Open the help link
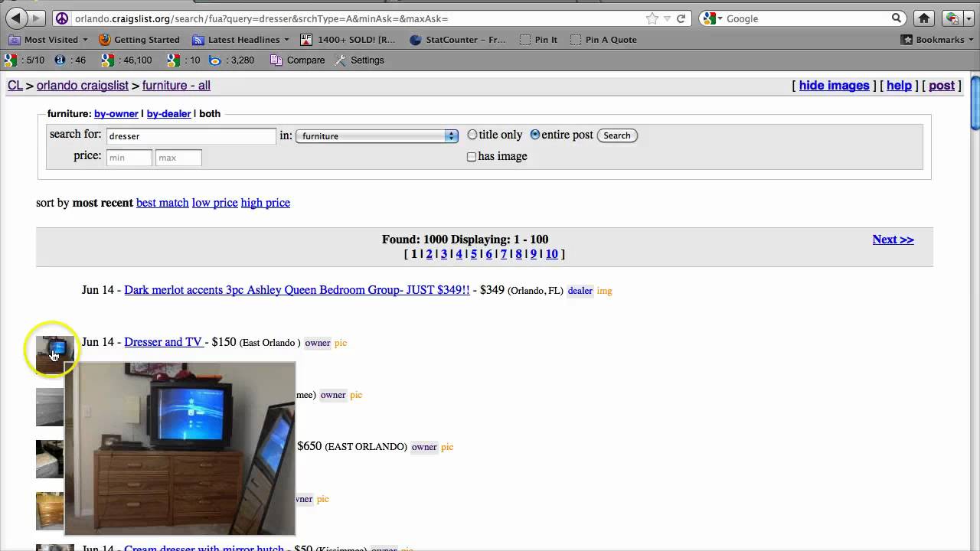Viewport: 980px width, 551px height. 899,86
